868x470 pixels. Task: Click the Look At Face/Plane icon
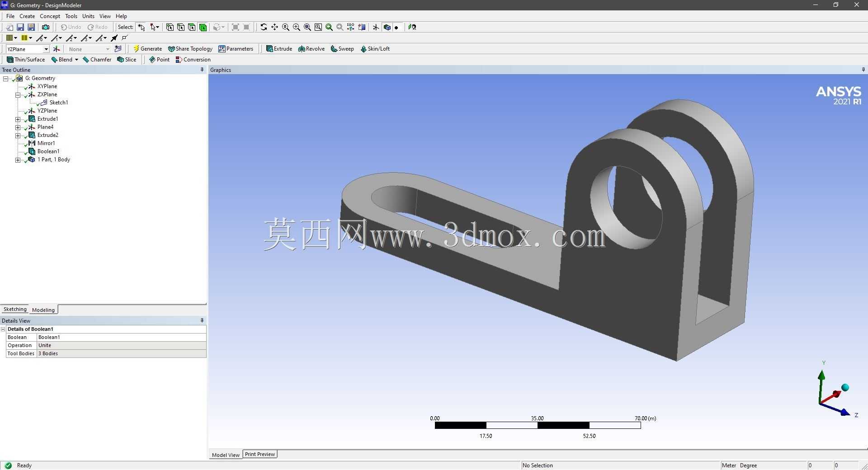pos(412,27)
